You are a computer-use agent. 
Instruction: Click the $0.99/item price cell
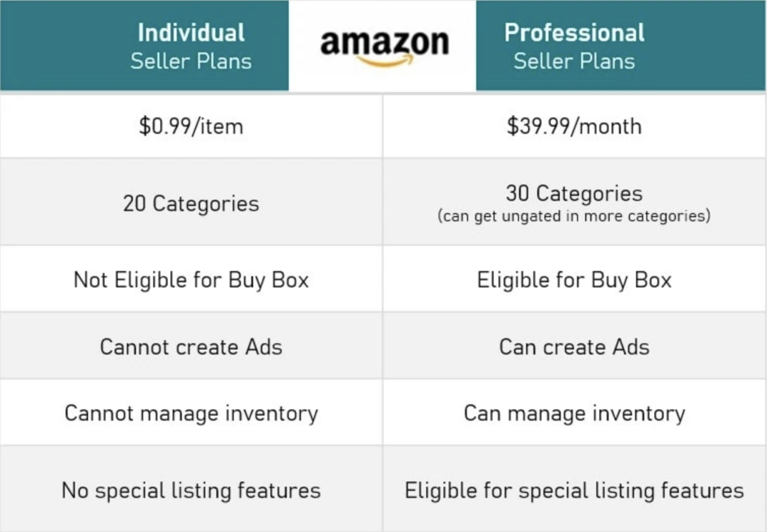pyautogui.click(x=191, y=126)
